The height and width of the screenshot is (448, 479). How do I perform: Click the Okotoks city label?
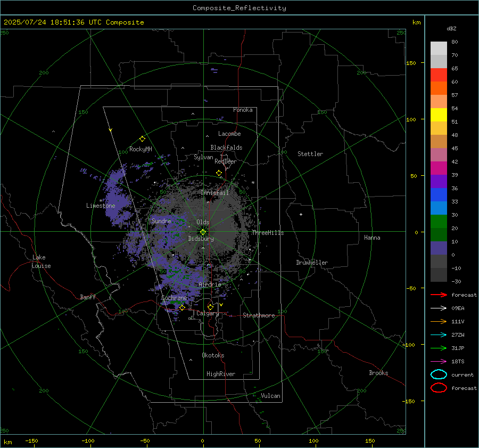coord(213,355)
